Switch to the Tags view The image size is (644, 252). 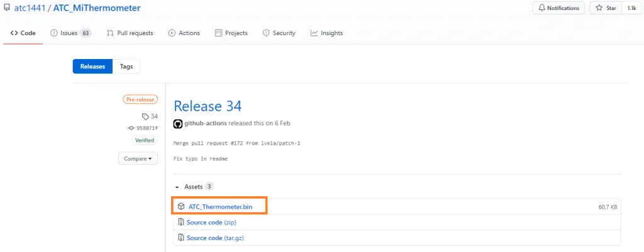click(126, 67)
